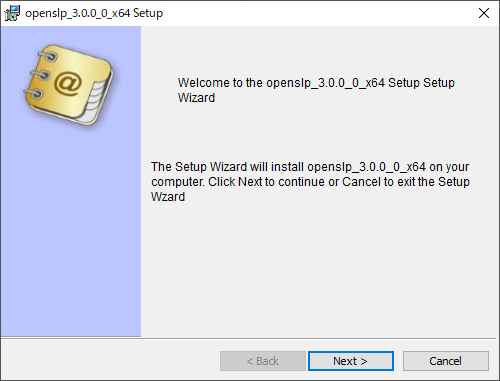Image resolution: width=500 pixels, height=381 pixels.
Task: Click the title bar text openslp_3.0.0_0_x64 Setup
Action: 94,13
